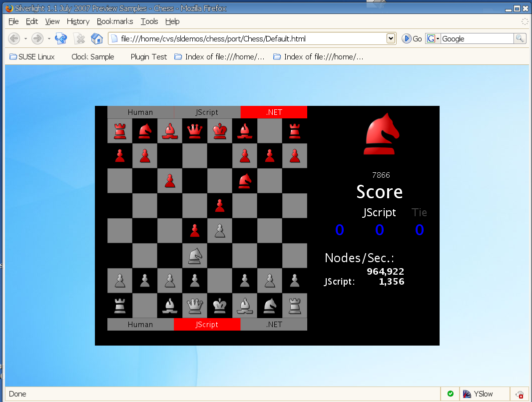Select the white knight on d3
Image resolution: width=532 pixels, height=402 pixels.
coord(195,256)
